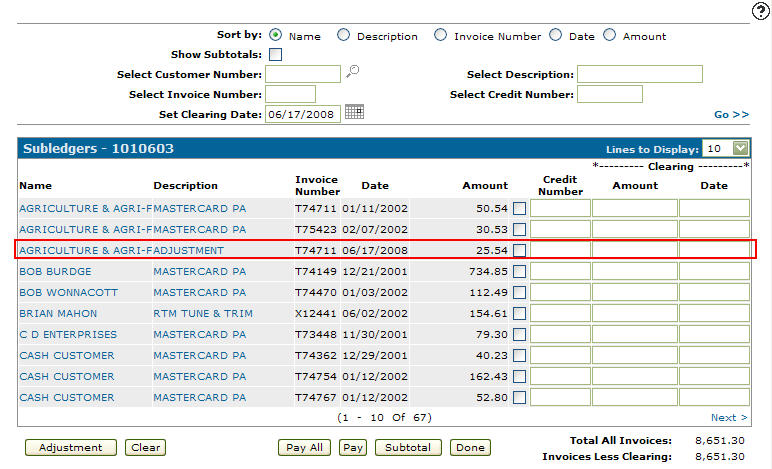The height and width of the screenshot is (469, 772).
Task: Enable the Show Subtotals checkbox
Action: 275,54
